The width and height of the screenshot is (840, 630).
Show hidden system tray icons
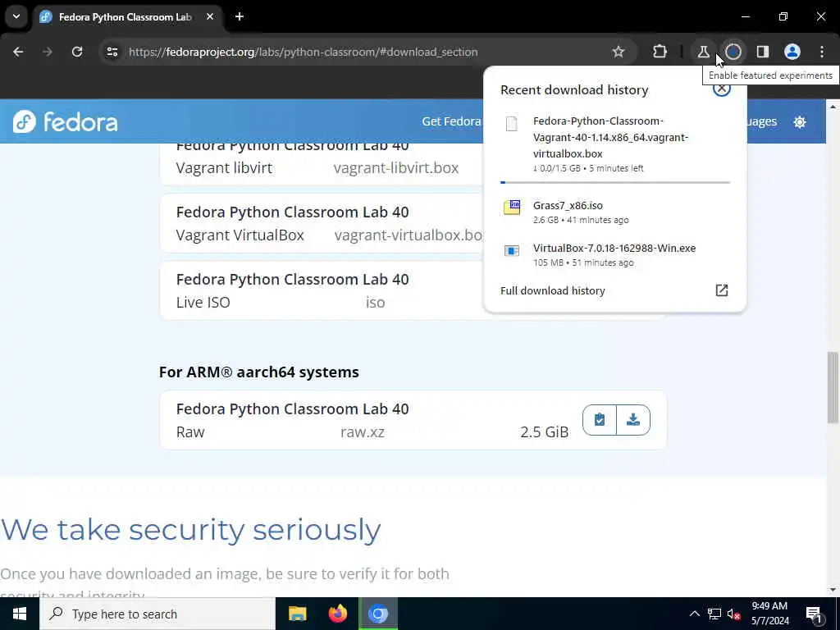pos(694,614)
